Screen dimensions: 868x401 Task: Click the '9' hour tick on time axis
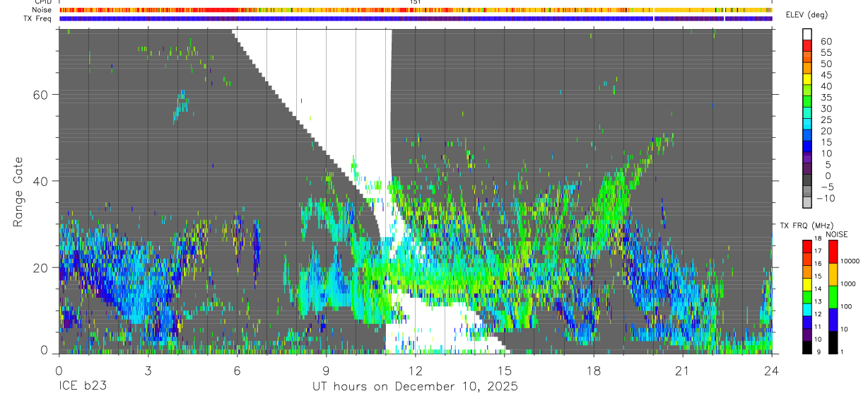326,370
